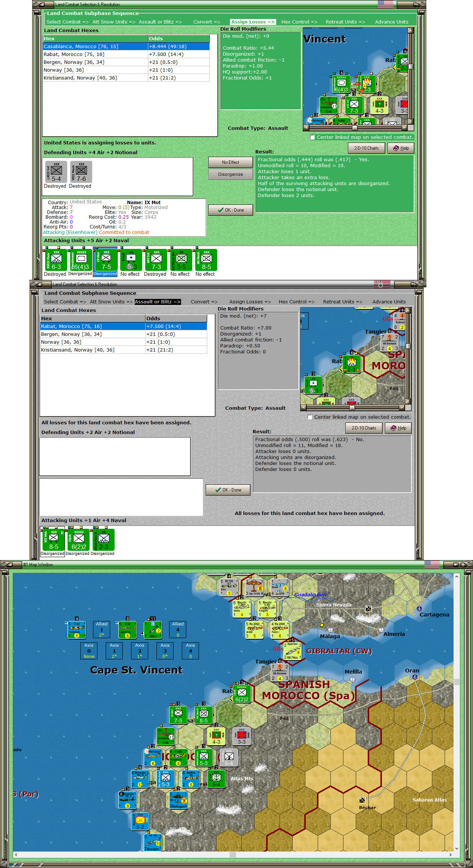
Task: Click the Hex column header in upper list
Action: (x=96, y=39)
